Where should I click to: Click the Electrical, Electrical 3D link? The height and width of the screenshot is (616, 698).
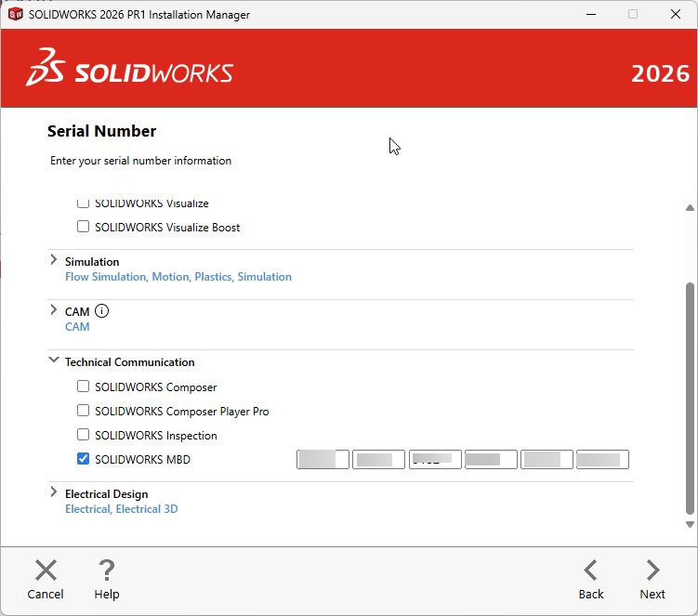coord(121,509)
